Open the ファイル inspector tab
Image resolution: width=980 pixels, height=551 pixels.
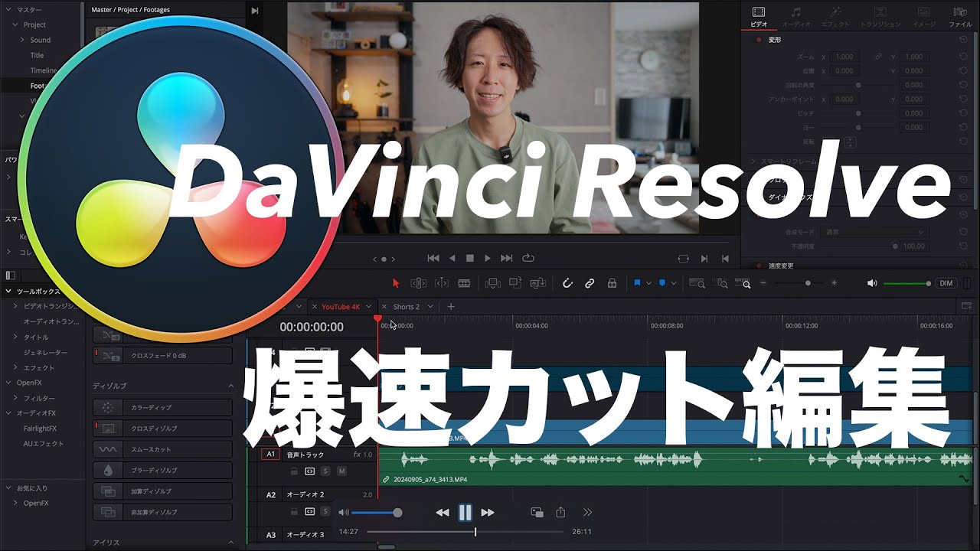pyautogui.click(x=960, y=17)
